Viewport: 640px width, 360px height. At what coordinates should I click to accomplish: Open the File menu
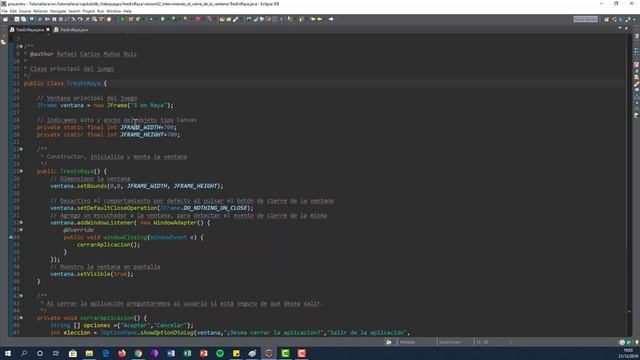[x=4, y=11]
